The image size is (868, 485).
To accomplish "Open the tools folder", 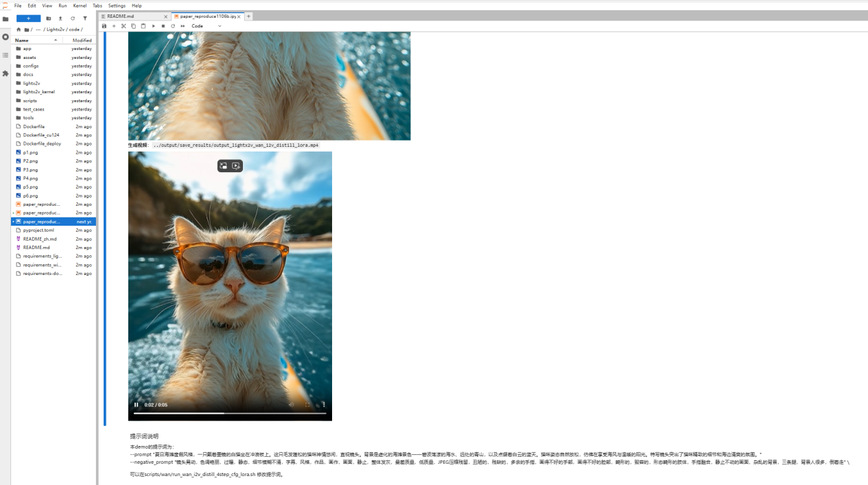I will pos(54,118).
